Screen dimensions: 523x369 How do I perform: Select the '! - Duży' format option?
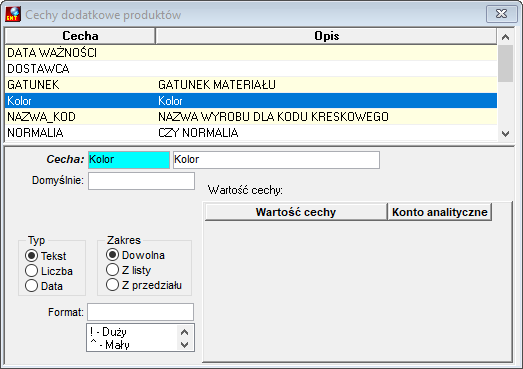132,332
